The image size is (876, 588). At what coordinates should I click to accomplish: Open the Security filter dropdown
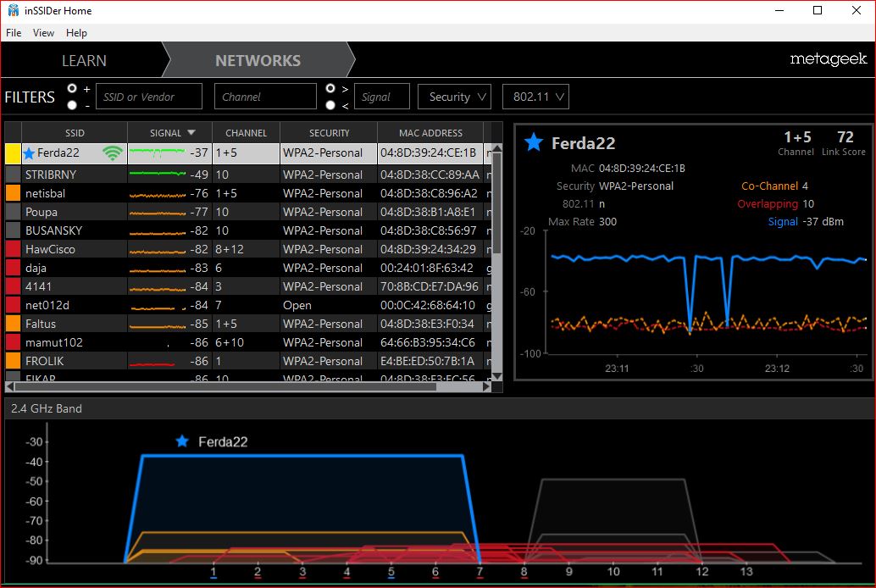click(454, 97)
